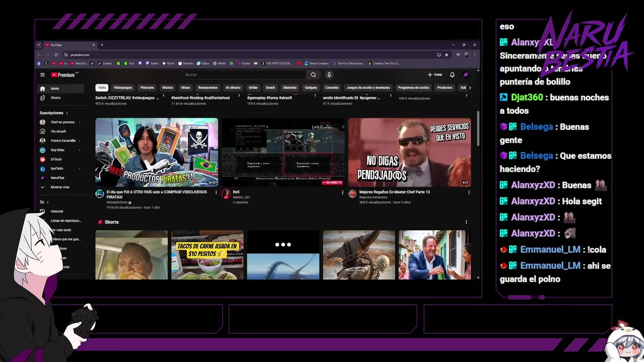The height and width of the screenshot is (362, 644).
Task: Click the Mejores momentos channel avatar
Action: coord(352,194)
